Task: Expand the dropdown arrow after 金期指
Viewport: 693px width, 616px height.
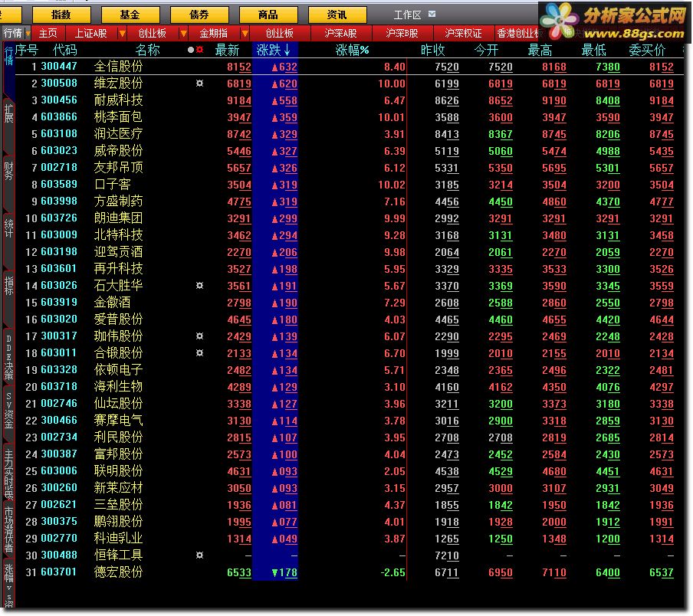Action: point(245,33)
